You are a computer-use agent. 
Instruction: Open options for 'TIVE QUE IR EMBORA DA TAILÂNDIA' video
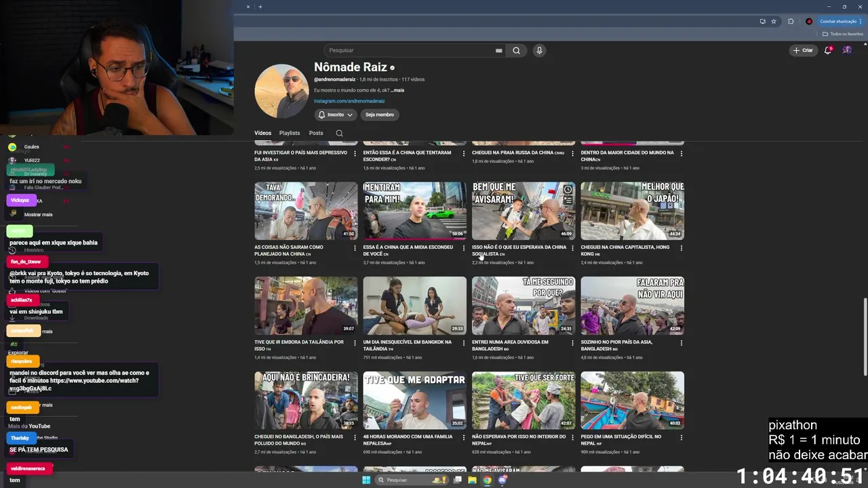tap(355, 343)
